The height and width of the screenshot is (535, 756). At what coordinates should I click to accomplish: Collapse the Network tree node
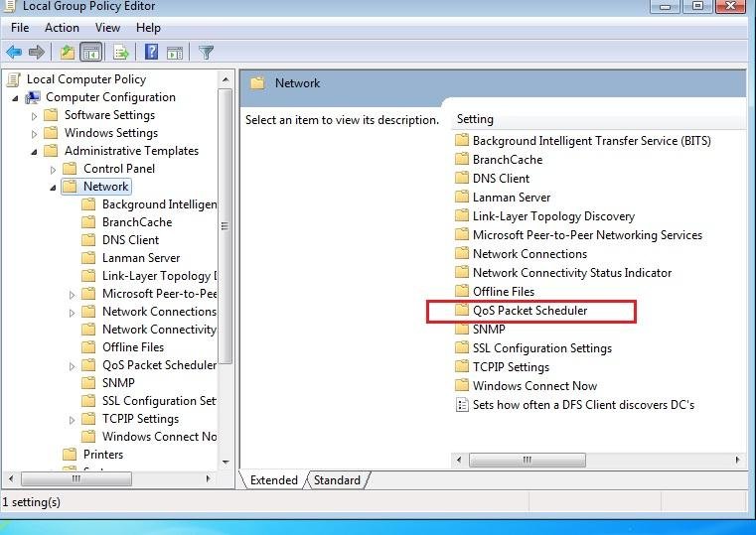pyautogui.click(x=53, y=188)
